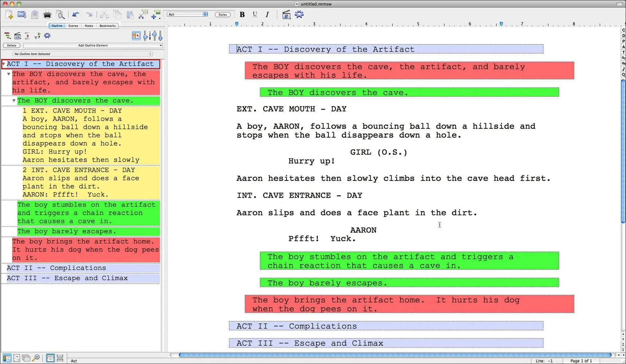The height and width of the screenshot is (364, 626).
Task: Switch to the Scenes tab
Action: click(x=73, y=26)
